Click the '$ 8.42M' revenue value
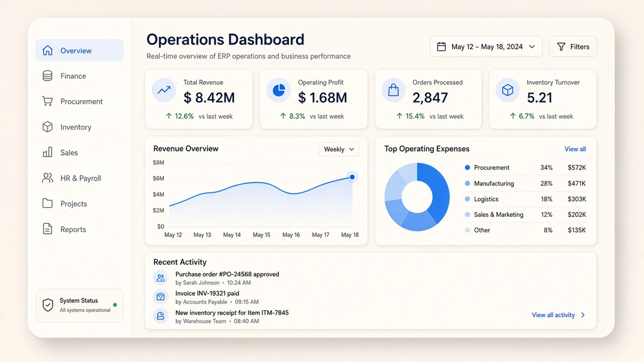 [209, 98]
